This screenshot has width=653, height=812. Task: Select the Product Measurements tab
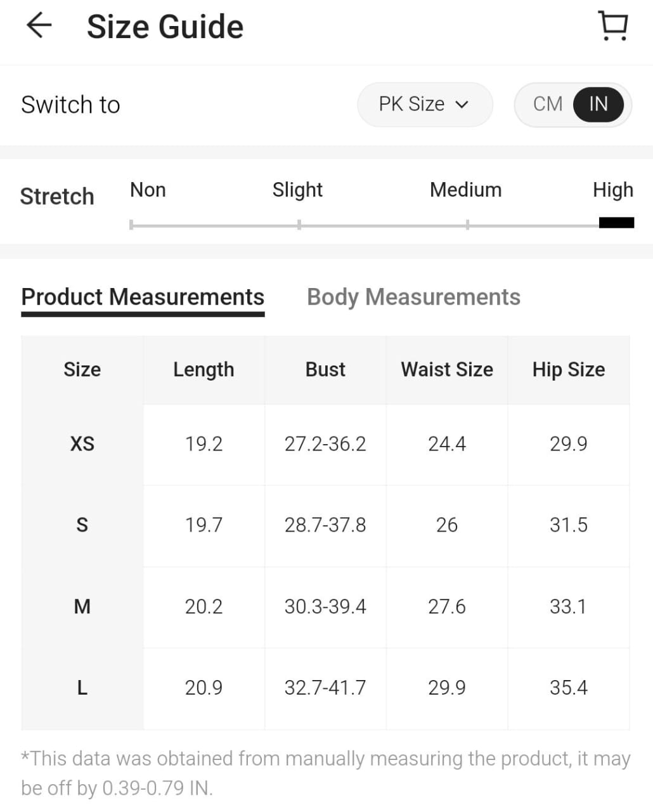tap(143, 297)
